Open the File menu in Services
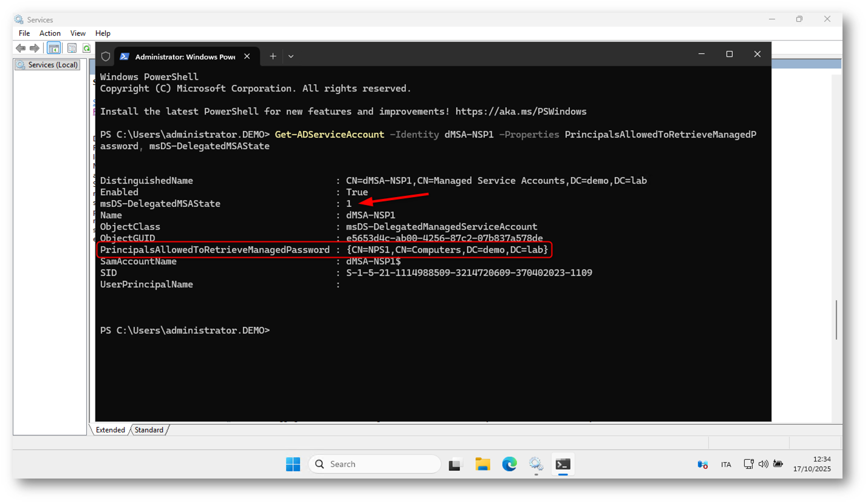 pos(24,33)
